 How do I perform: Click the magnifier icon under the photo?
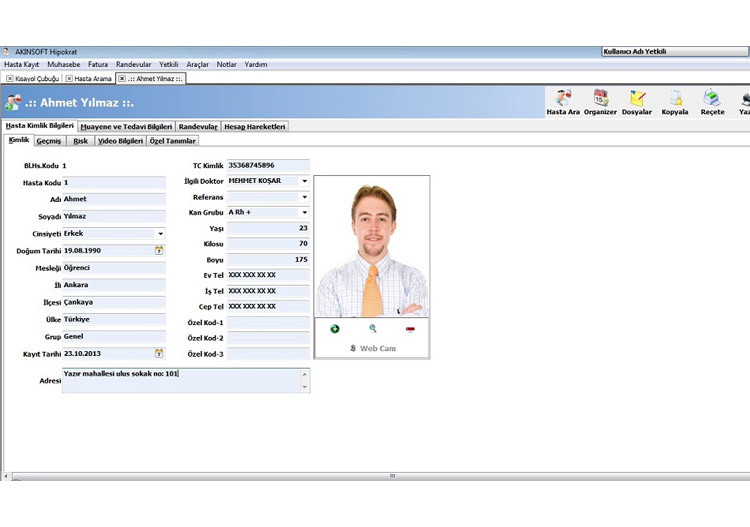[373, 329]
